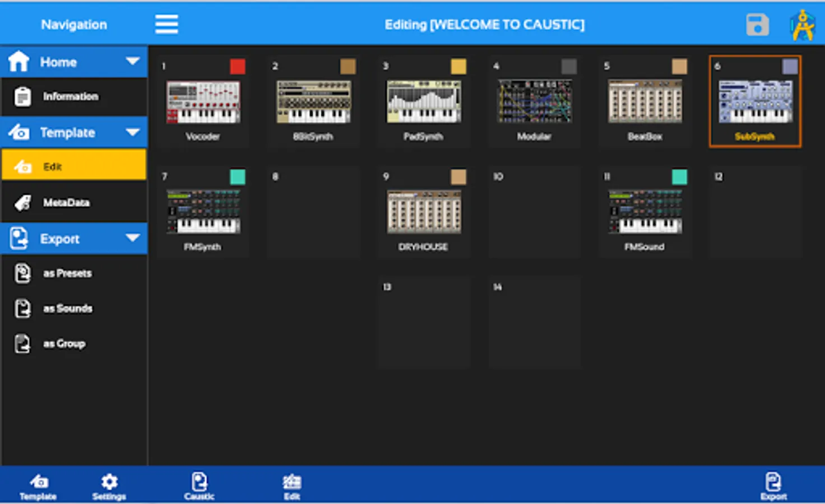Click the save floppy disk icon
Image resolution: width=825 pixels, height=504 pixels.
click(x=757, y=25)
